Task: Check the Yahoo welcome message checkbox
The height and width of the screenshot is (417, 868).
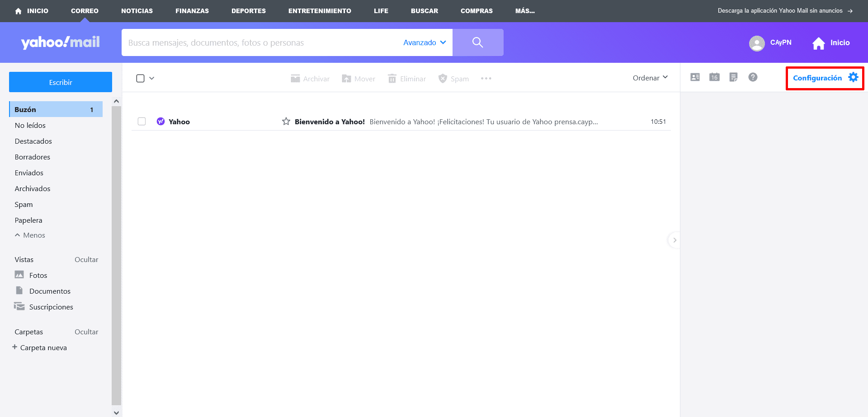Action: click(142, 122)
